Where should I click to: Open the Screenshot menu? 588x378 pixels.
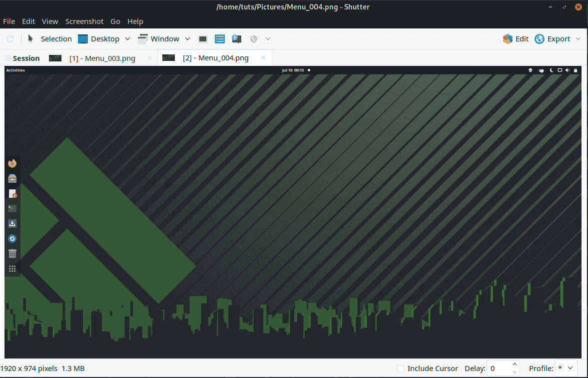[84, 21]
